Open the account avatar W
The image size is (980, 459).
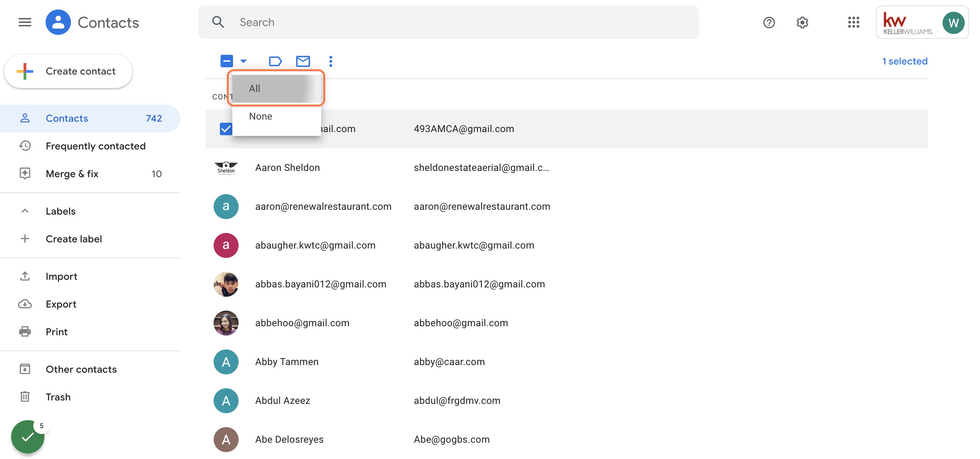[x=953, y=23]
